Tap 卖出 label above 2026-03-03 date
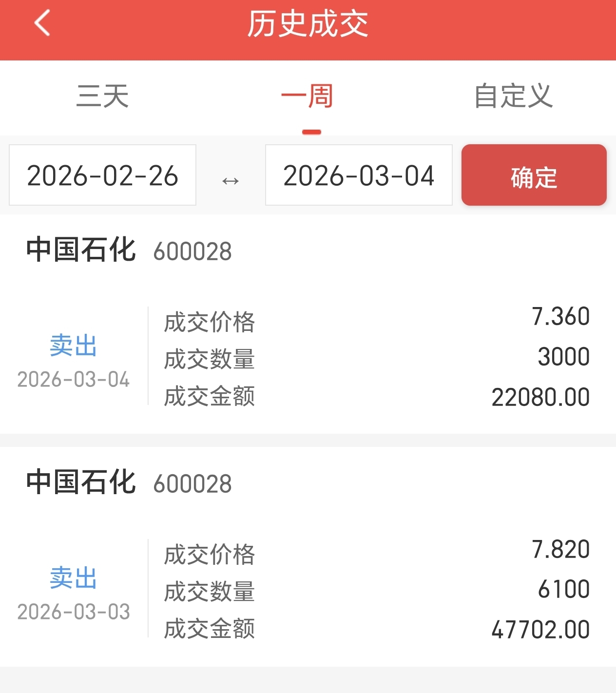This screenshot has width=616, height=693. [73, 578]
